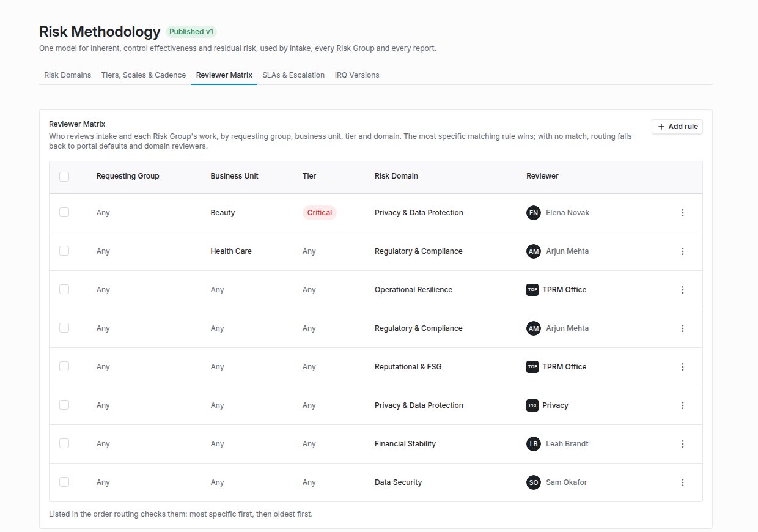Open row menu for Operational Resilience rule
This screenshot has height=532, width=758.
[683, 290]
